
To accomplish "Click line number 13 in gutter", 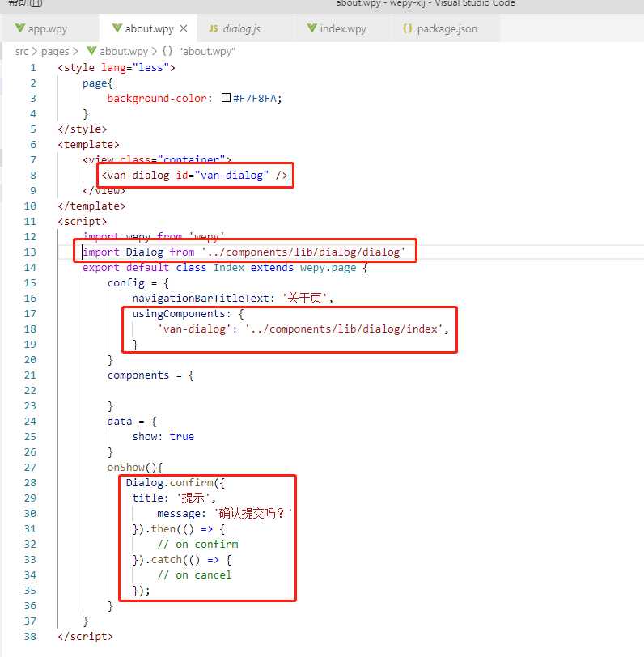I will (x=30, y=252).
